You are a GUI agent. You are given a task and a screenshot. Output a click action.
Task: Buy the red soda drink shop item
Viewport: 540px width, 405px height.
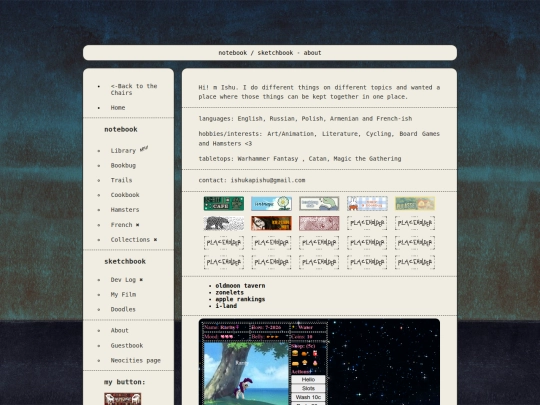point(315,353)
